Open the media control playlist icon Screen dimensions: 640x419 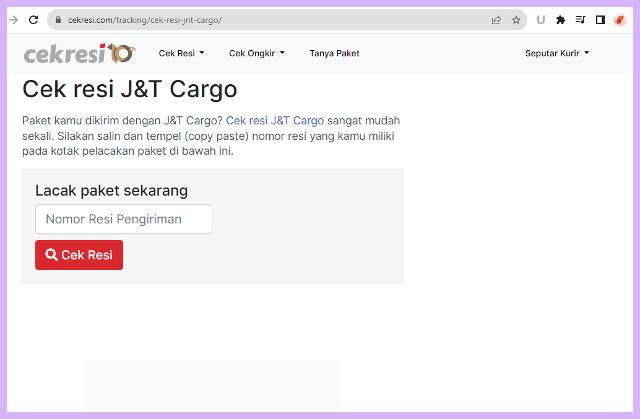[x=580, y=20]
